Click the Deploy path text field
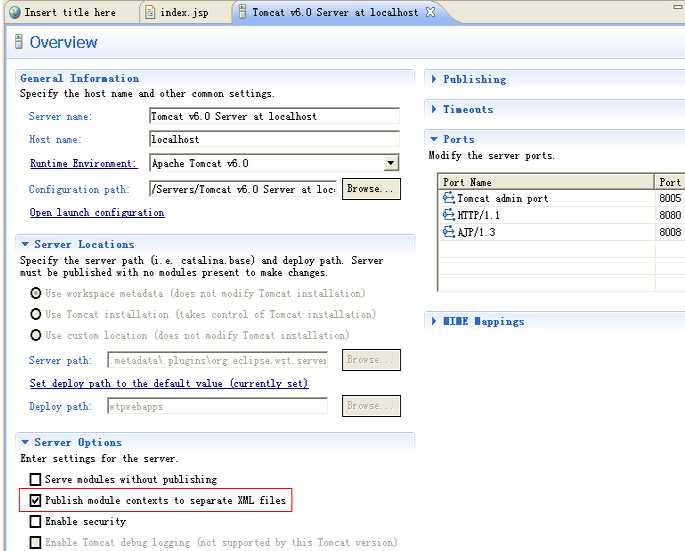Viewport: 685px width, 551px height. coord(218,406)
